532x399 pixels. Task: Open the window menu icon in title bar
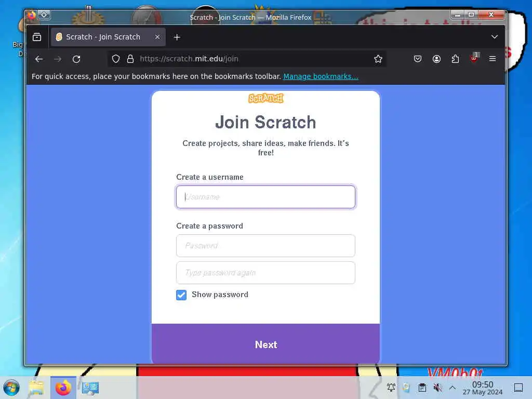[x=31, y=15]
